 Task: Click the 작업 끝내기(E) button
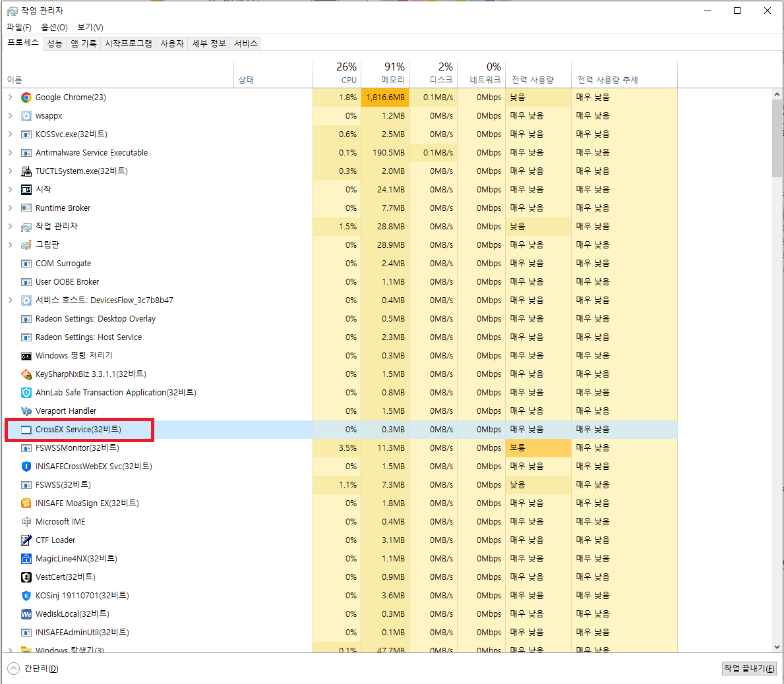(749, 668)
